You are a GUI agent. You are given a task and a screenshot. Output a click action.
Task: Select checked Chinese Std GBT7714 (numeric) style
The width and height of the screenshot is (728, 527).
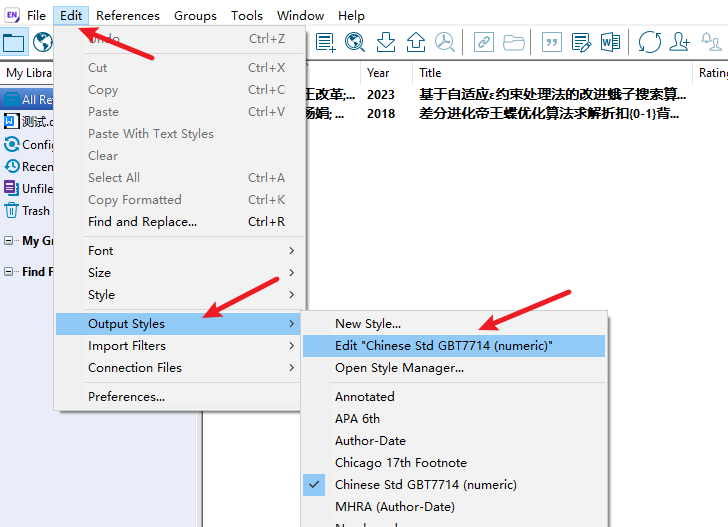[454, 485]
